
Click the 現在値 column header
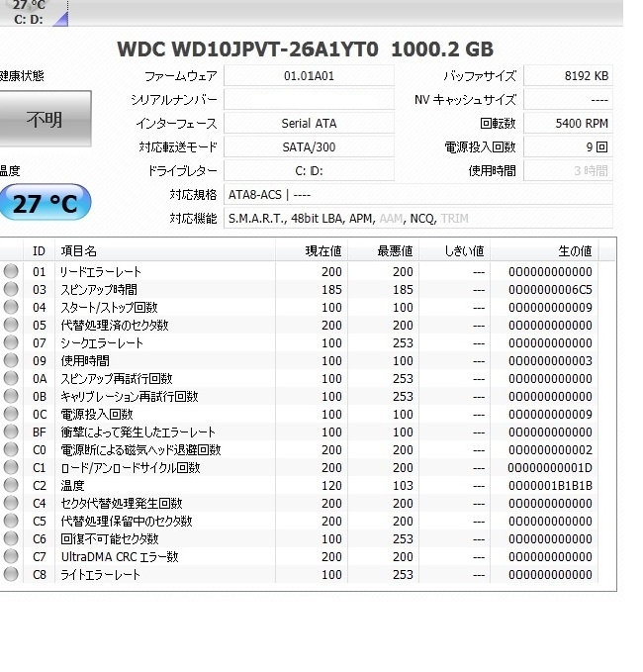(x=312, y=250)
